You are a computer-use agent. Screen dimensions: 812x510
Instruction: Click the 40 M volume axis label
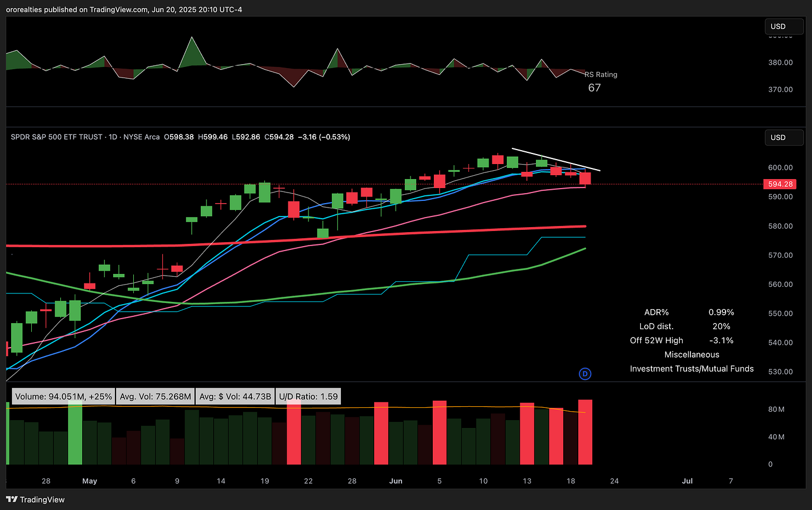(776, 437)
